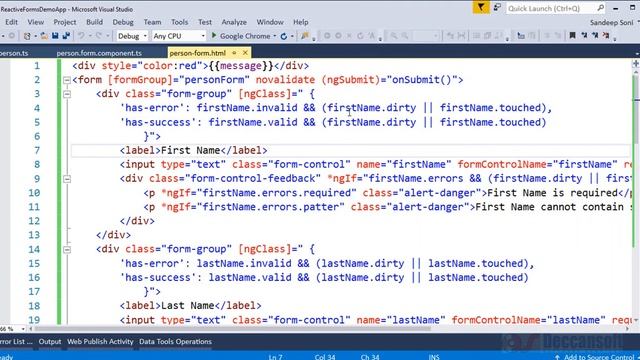Viewport: 640px width, 360px height.
Task: Open the Edit menu
Action: pyautogui.click(x=11, y=22)
